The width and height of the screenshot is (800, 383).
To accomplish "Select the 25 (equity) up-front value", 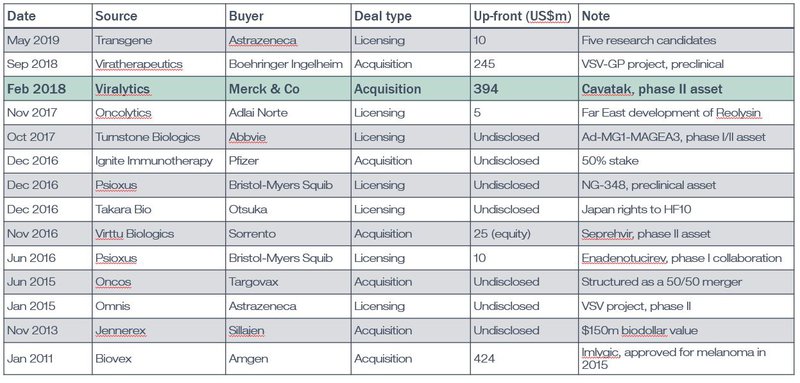I will [x=501, y=234].
